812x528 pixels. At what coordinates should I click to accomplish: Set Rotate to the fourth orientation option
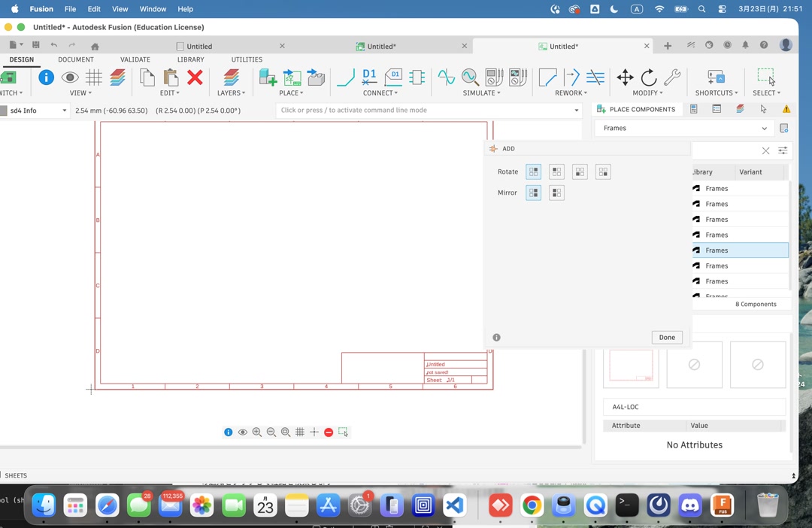[603, 171]
